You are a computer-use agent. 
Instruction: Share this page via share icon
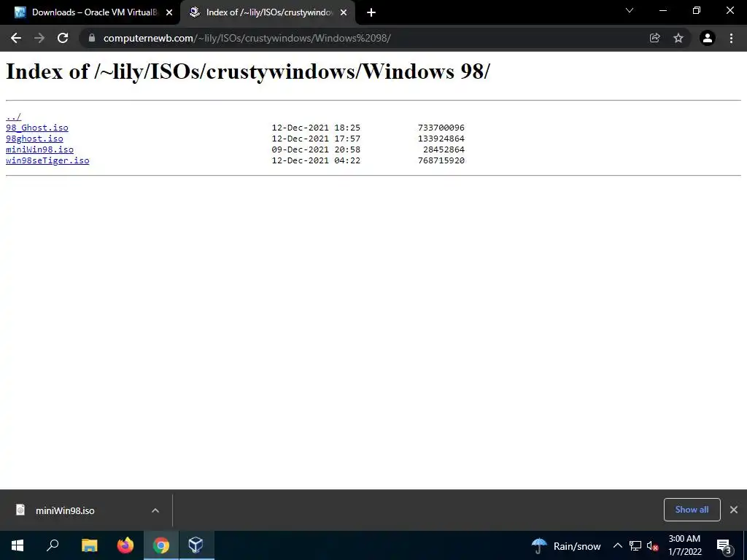click(x=655, y=38)
